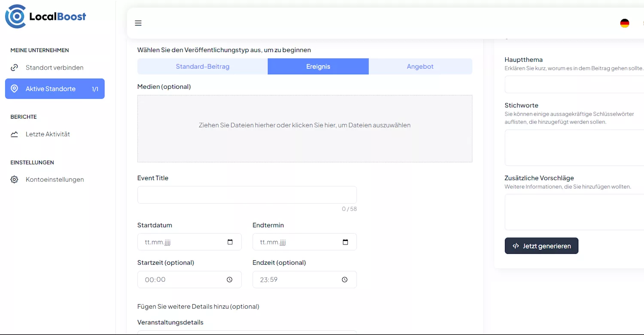
Task: Click the German flag language icon
Action: (625, 23)
